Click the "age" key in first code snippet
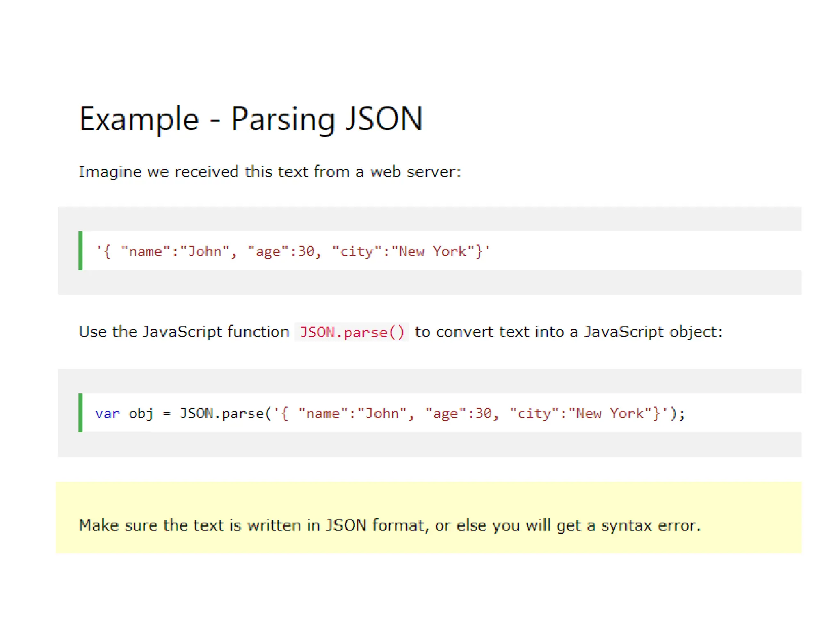 click(268, 251)
